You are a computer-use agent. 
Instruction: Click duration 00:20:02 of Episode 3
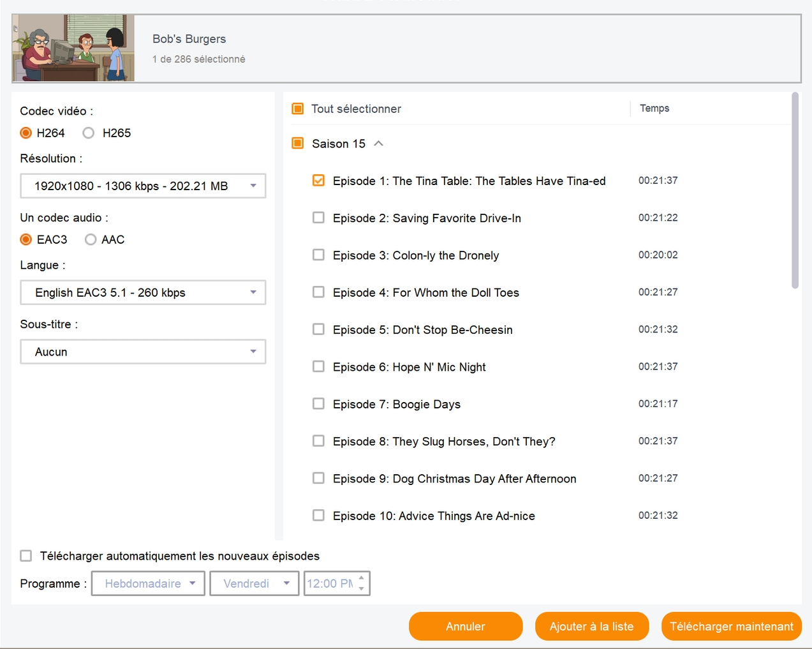click(658, 255)
